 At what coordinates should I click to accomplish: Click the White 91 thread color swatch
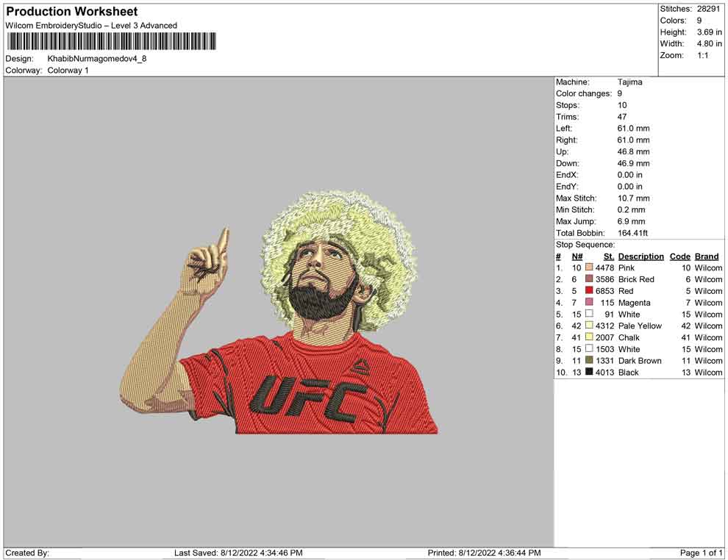pyautogui.click(x=589, y=314)
